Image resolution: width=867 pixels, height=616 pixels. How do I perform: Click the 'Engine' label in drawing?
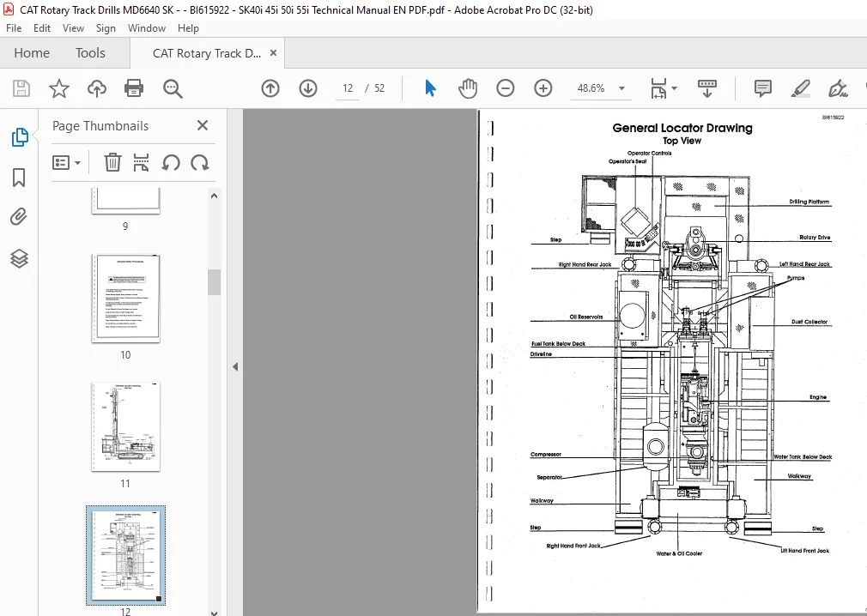pos(818,396)
